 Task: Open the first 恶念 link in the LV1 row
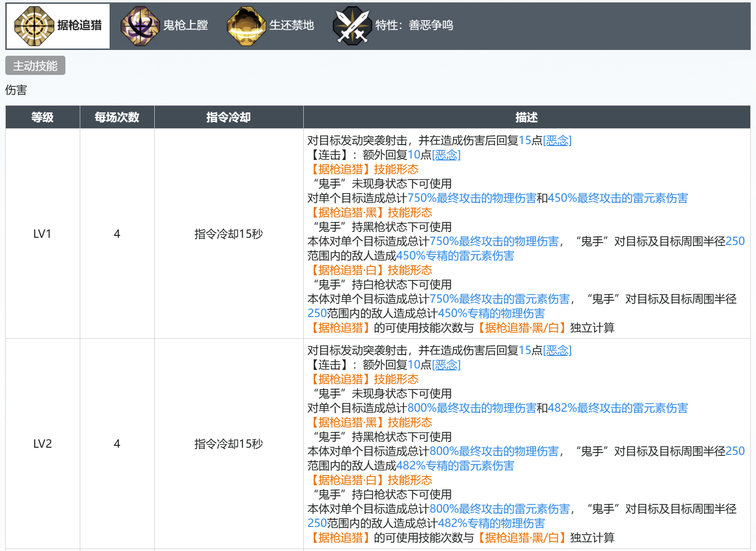pyautogui.click(x=557, y=140)
